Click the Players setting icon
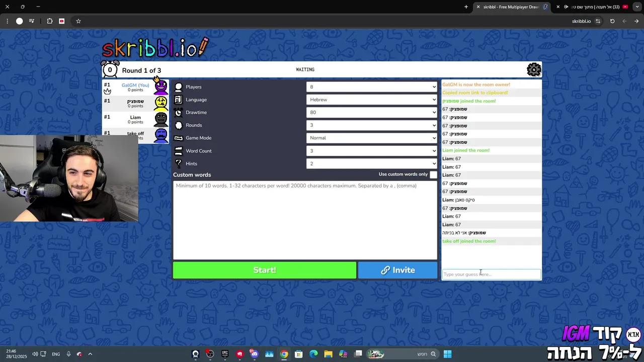644x362 pixels. [178, 87]
